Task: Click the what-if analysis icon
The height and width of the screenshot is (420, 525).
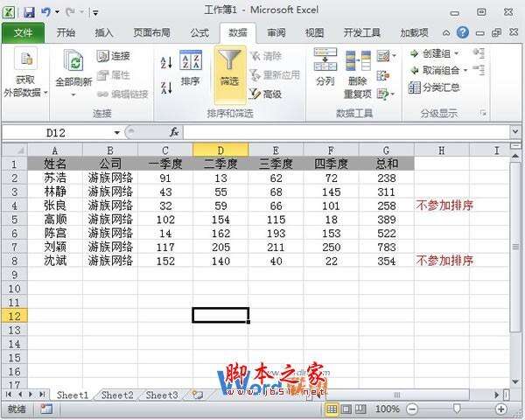Action: point(382,94)
